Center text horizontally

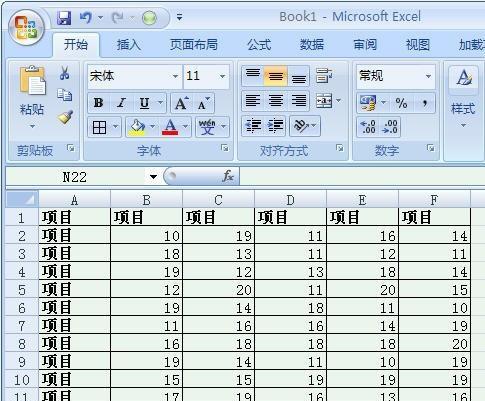point(276,100)
